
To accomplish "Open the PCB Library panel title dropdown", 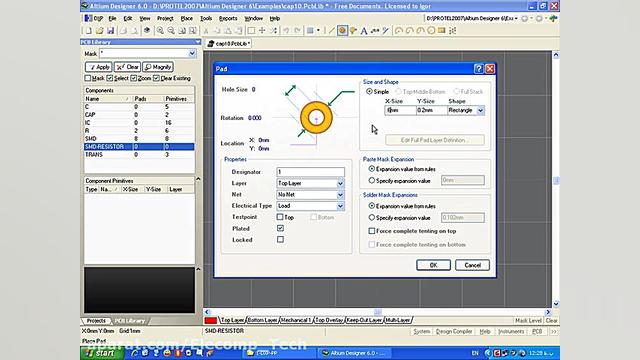I will 198,42.
